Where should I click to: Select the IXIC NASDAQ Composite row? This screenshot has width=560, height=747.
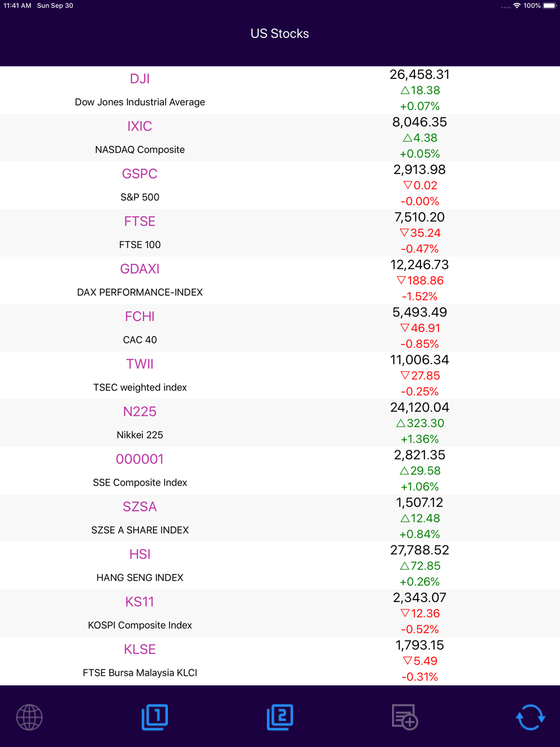280,138
